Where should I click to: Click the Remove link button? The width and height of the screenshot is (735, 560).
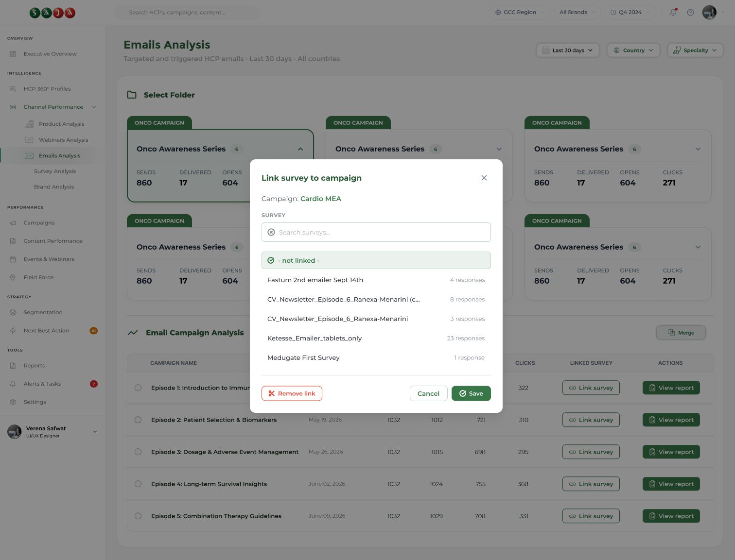coord(292,393)
